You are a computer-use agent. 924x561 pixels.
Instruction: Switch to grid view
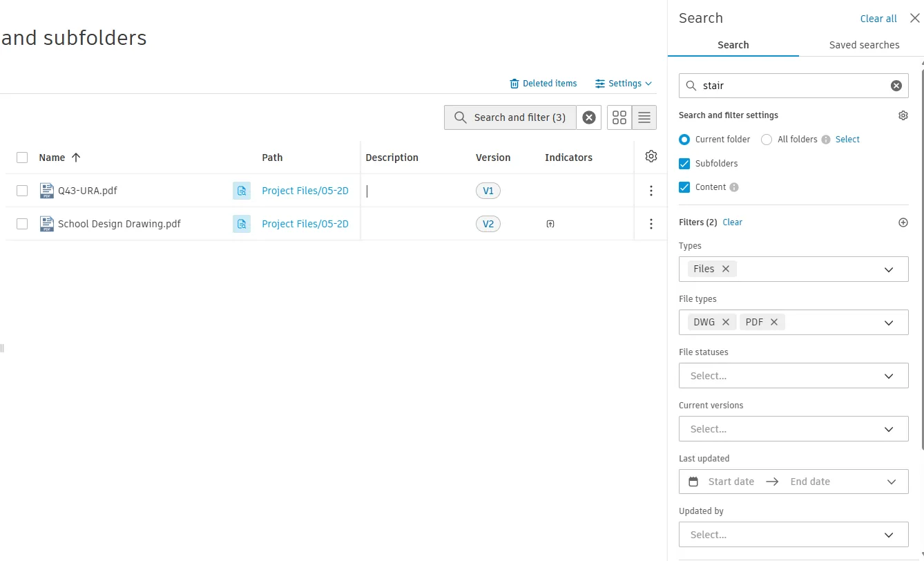pos(619,117)
